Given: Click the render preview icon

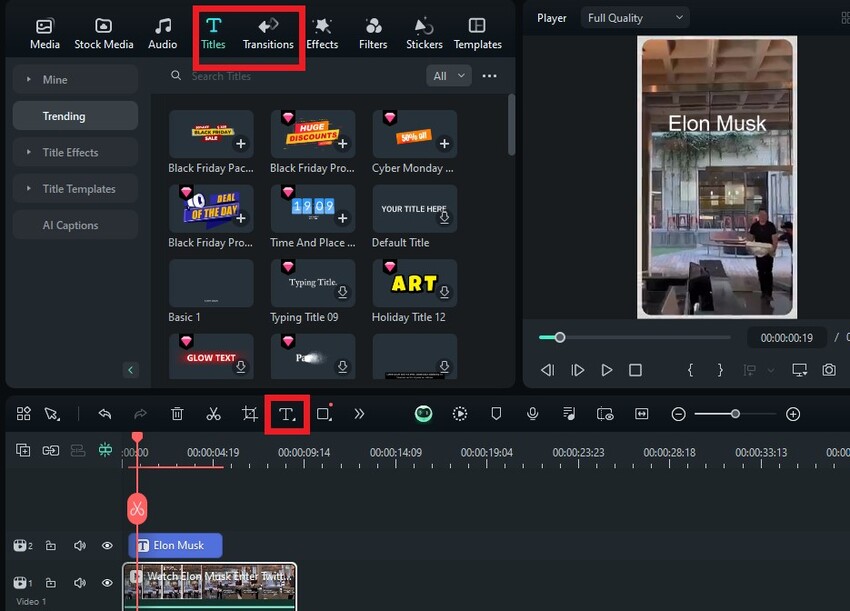Looking at the screenshot, I should tap(460, 414).
